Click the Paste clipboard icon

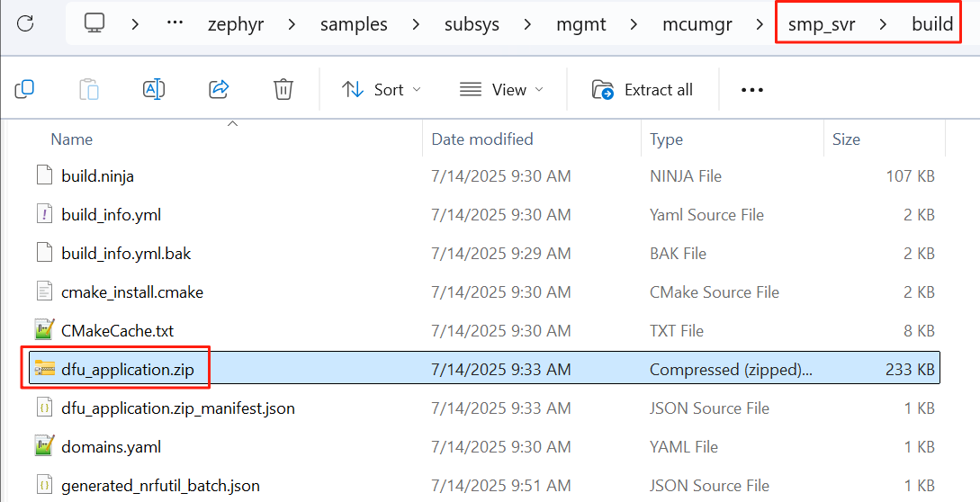[x=88, y=89]
